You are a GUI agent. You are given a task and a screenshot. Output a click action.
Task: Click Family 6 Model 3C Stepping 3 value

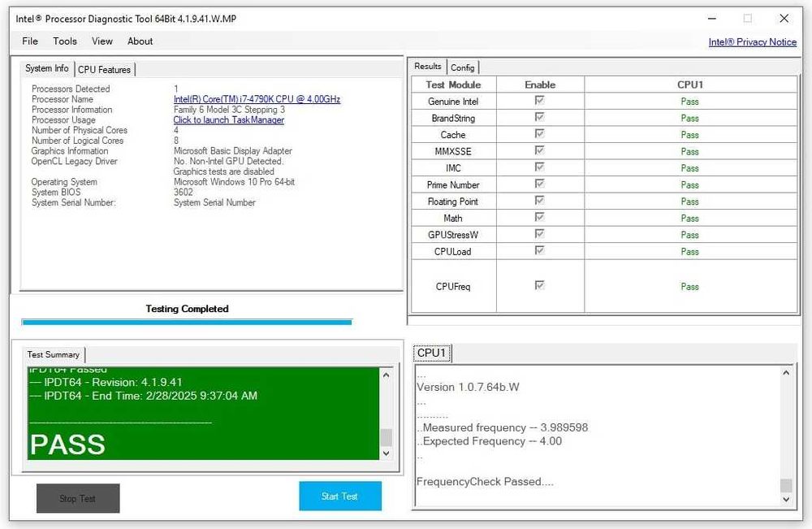pos(230,110)
